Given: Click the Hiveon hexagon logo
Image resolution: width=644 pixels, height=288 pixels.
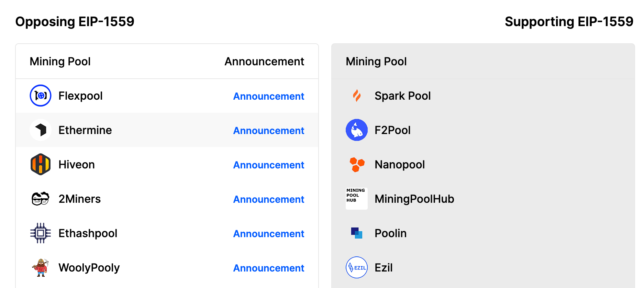Looking at the screenshot, I should click(x=41, y=164).
